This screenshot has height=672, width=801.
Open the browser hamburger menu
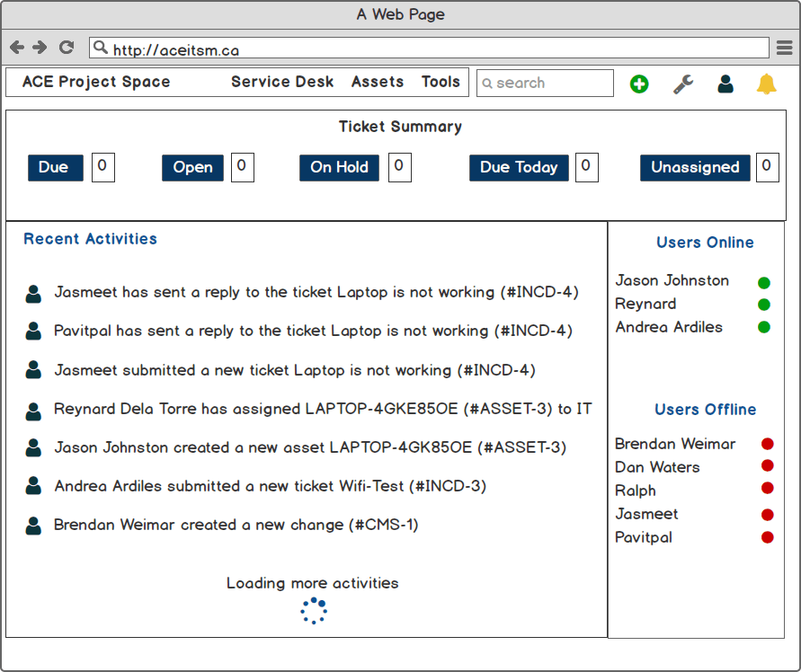tap(784, 48)
